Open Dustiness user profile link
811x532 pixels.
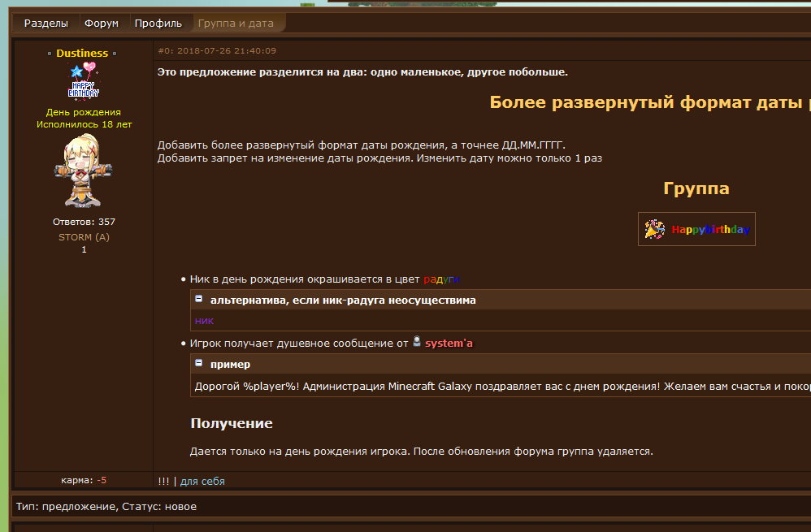[x=82, y=54]
